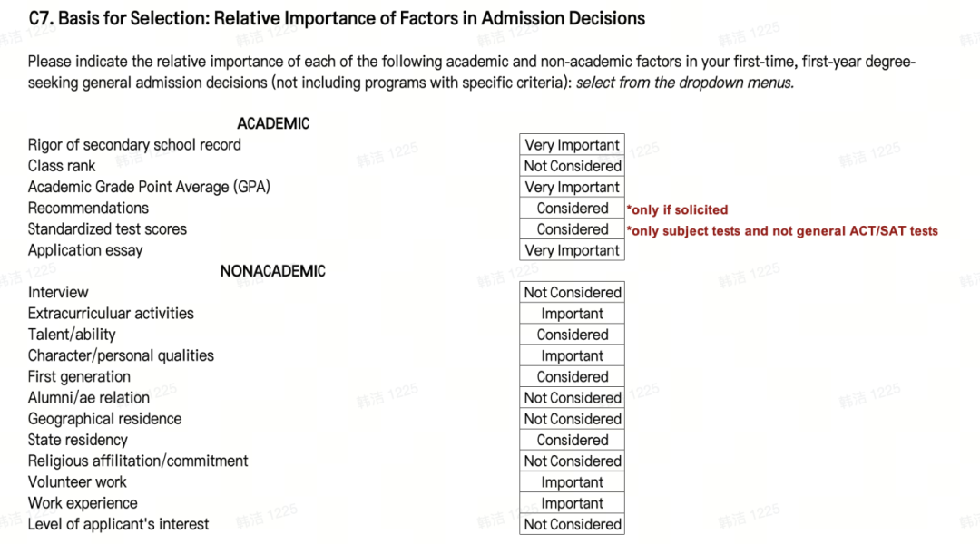Viewport: 980px width, 544px height.
Task: Open the Extracurricular activities dropdown
Action: coord(572,314)
